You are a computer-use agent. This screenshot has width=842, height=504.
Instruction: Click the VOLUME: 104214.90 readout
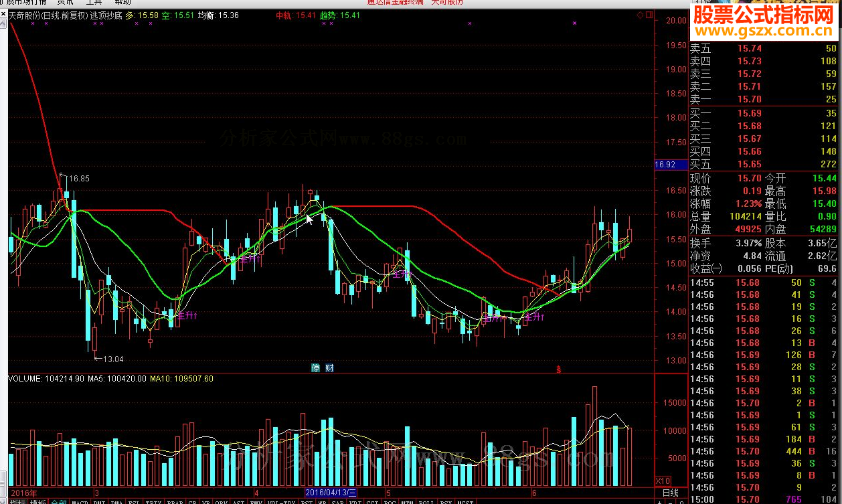(x=46, y=379)
